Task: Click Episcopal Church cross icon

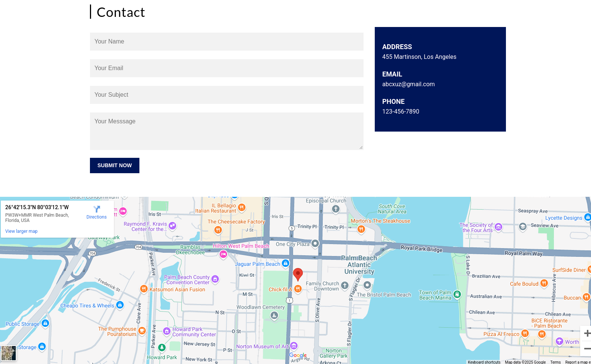Action: click(336, 209)
